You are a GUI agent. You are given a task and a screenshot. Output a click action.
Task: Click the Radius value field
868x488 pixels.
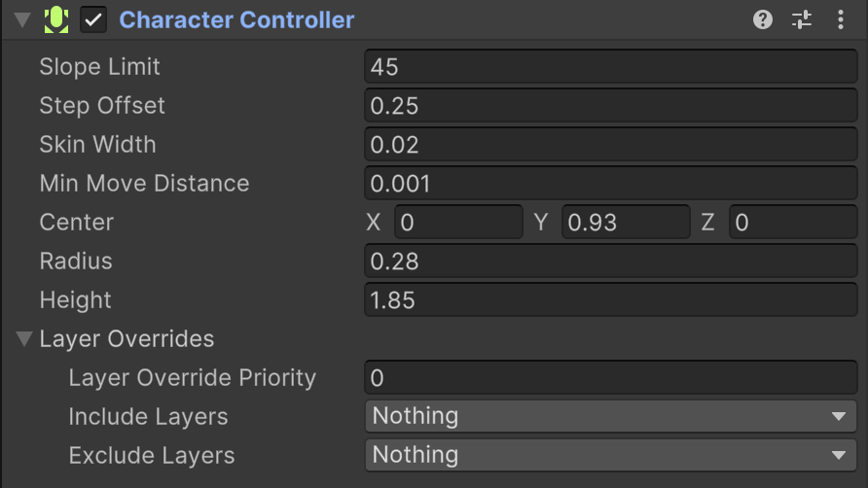610,261
